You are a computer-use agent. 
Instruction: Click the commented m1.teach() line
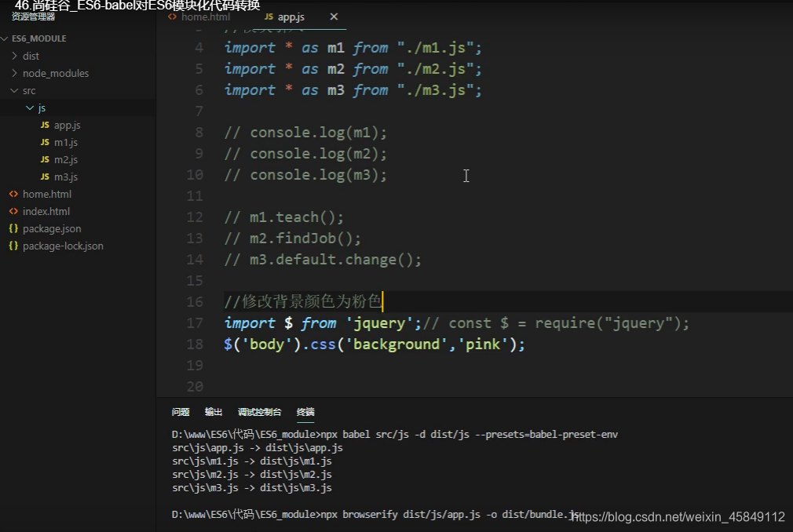point(283,218)
